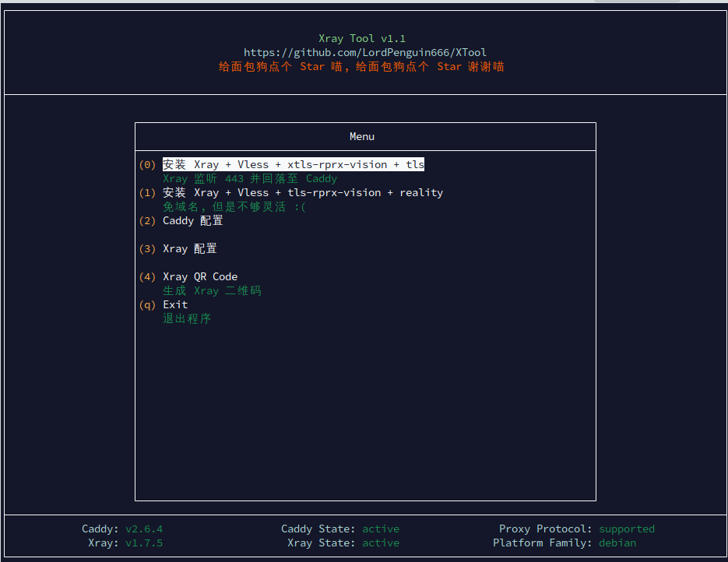The height and width of the screenshot is (562, 728).
Task: Click the GitHub XTool repository URL
Action: point(364,53)
